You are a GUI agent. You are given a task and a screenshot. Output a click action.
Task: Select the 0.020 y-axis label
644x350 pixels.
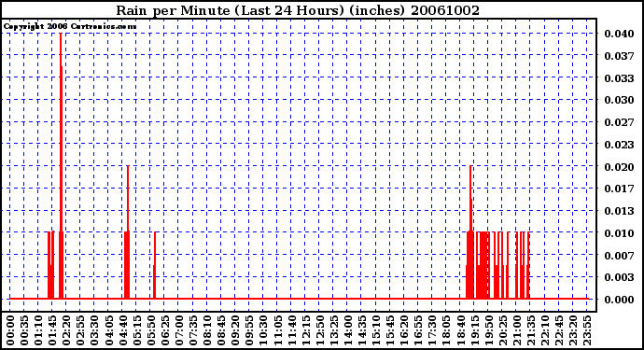pos(619,167)
